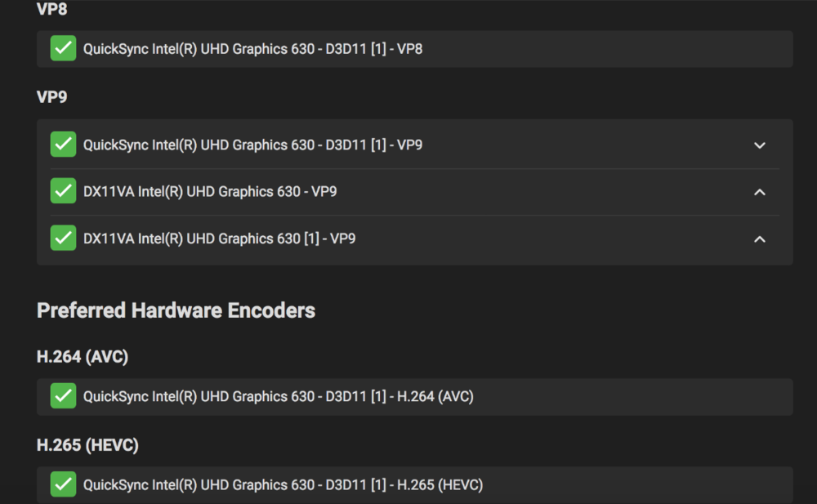817x504 pixels.
Task: Select the QuickSync D3D11 [1] - H.264 (AVC) label
Action: pos(278,396)
